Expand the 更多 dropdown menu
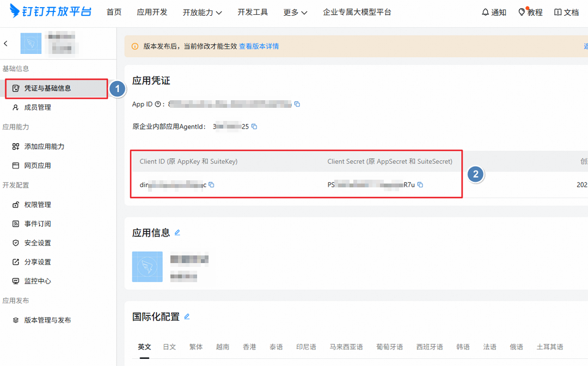Image resolution: width=588 pixels, height=366 pixels. [296, 13]
